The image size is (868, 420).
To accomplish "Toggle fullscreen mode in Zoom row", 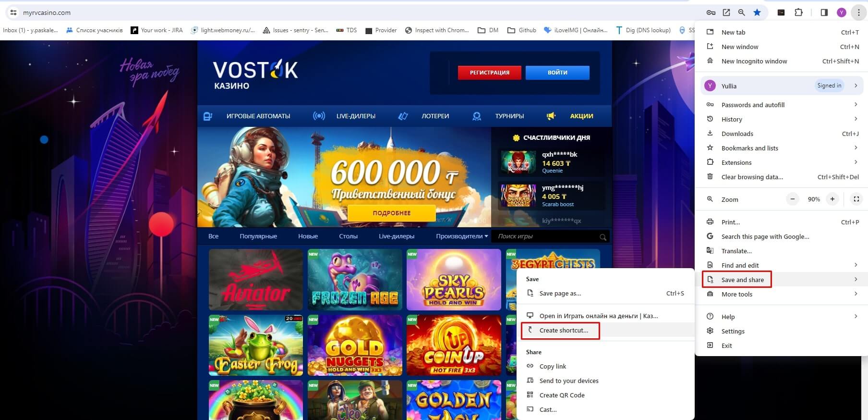I will (x=856, y=199).
